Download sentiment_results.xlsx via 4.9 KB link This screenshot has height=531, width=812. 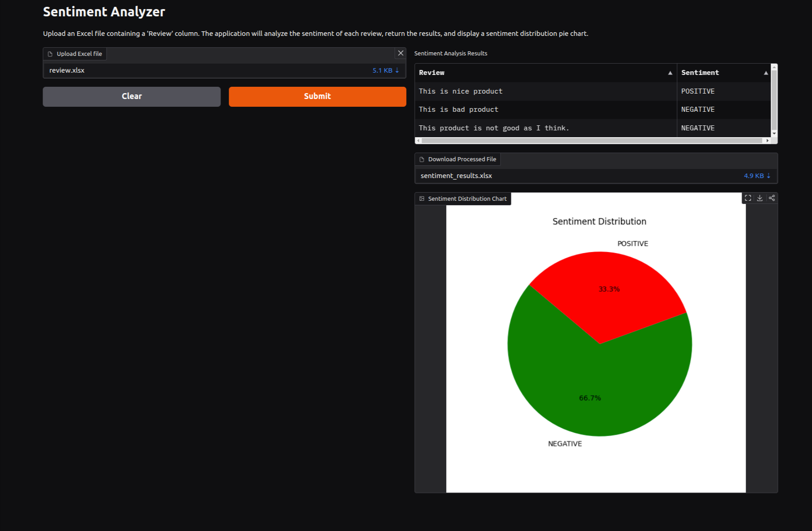click(x=757, y=176)
